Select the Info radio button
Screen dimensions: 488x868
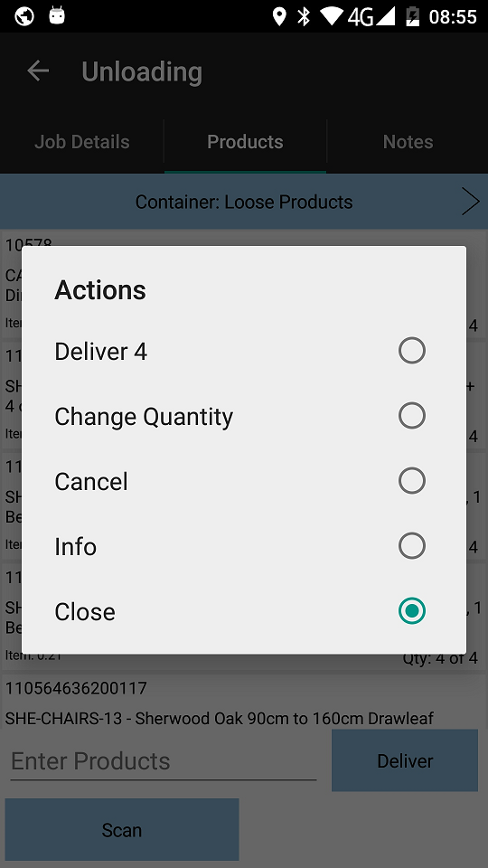coord(412,546)
